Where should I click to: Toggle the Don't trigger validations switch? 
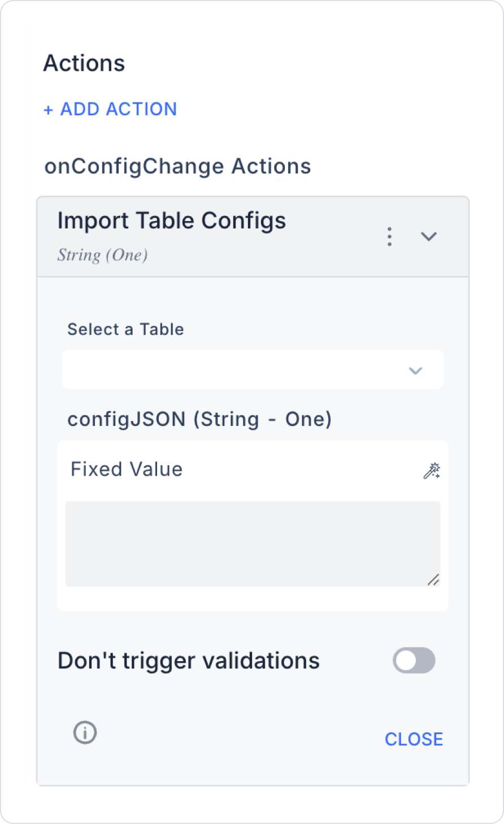[414, 661]
